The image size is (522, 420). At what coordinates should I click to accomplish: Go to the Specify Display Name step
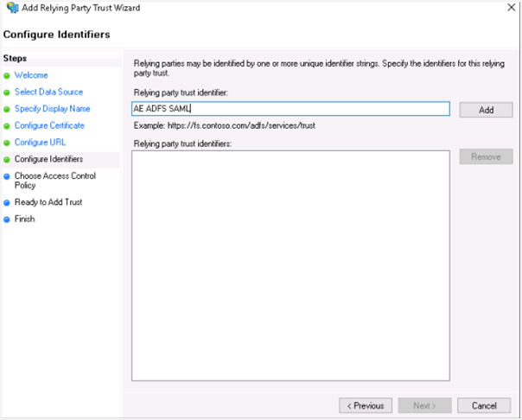[x=52, y=109]
